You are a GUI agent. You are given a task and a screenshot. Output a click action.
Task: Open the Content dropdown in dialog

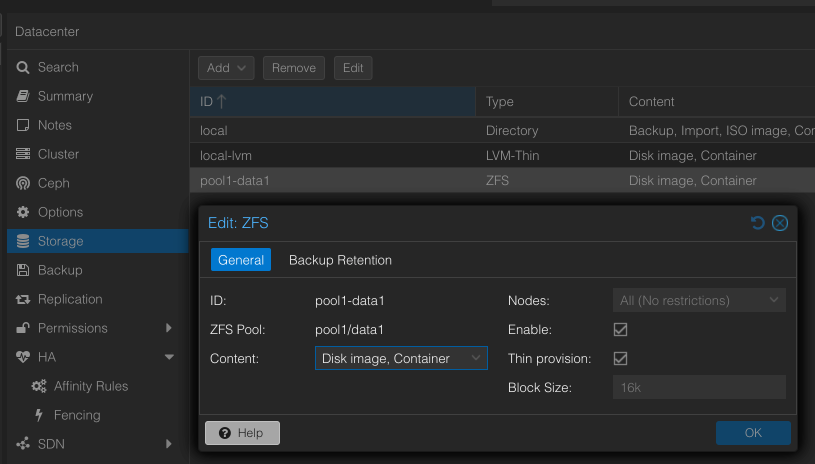point(476,358)
